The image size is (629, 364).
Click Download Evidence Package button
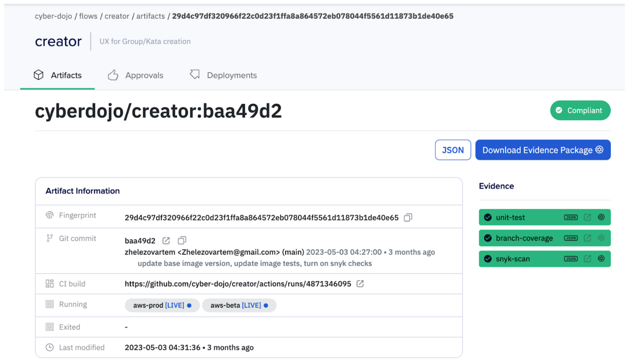pos(543,150)
